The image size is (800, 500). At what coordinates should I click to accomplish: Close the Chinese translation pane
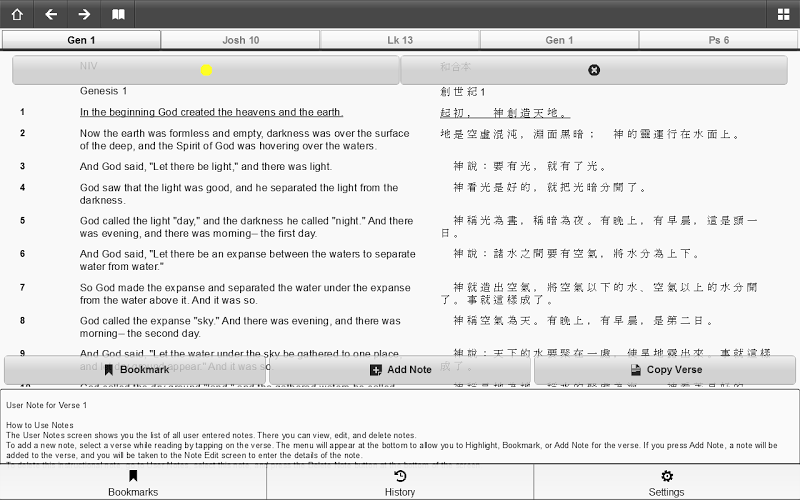[x=594, y=70]
